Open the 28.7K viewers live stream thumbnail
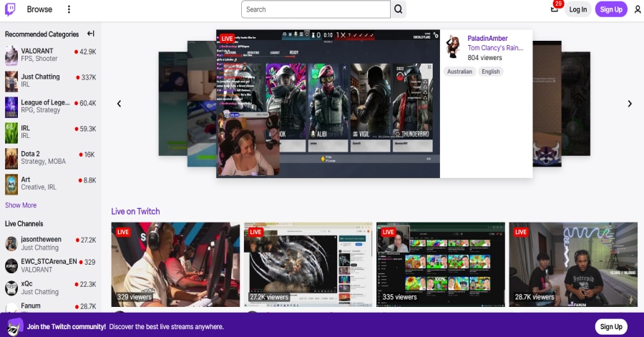644x337 pixels. click(x=573, y=265)
